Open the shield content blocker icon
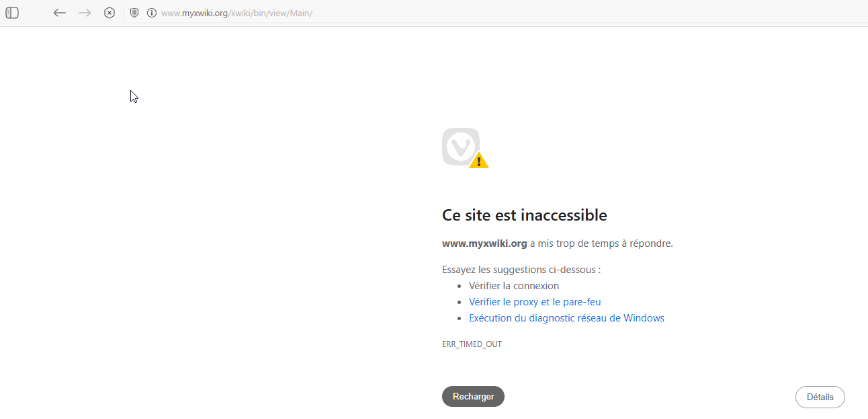The image size is (868, 419). pyautogui.click(x=134, y=13)
